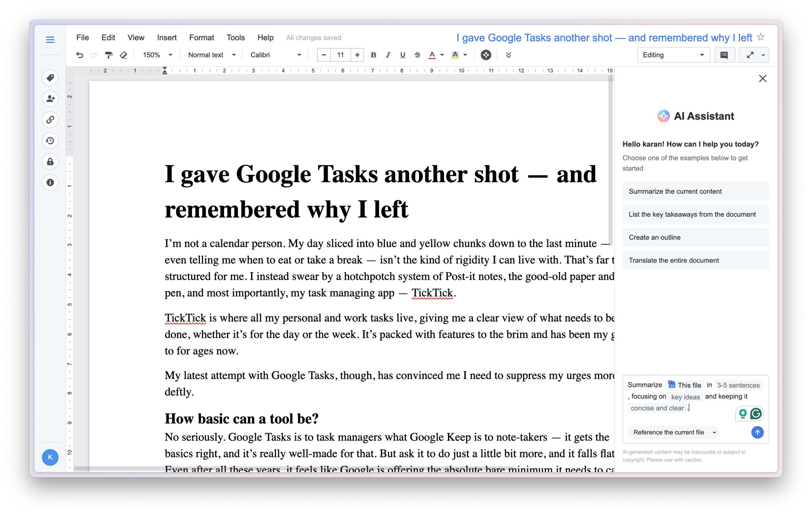Open the Format menu
812x516 pixels.
point(201,37)
